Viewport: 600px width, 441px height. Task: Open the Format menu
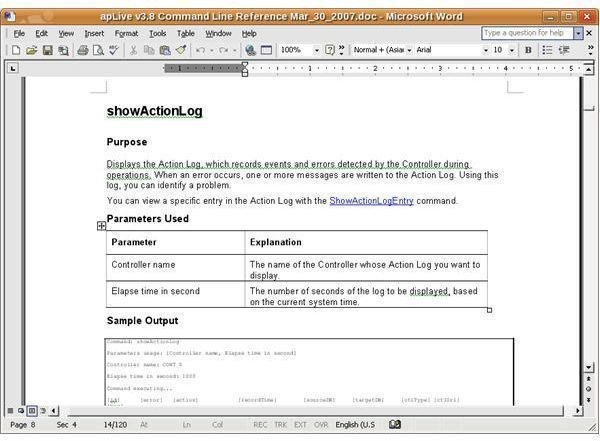tap(126, 34)
